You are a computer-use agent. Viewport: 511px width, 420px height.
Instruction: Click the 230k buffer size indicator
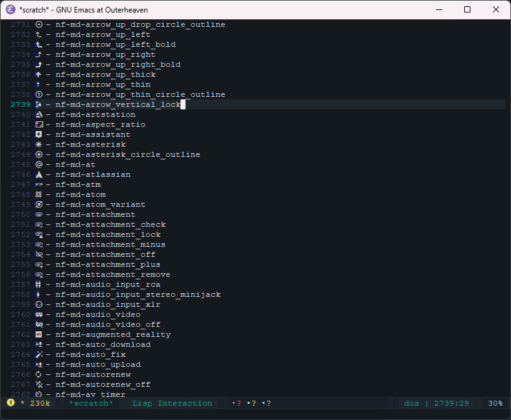tap(40, 403)
